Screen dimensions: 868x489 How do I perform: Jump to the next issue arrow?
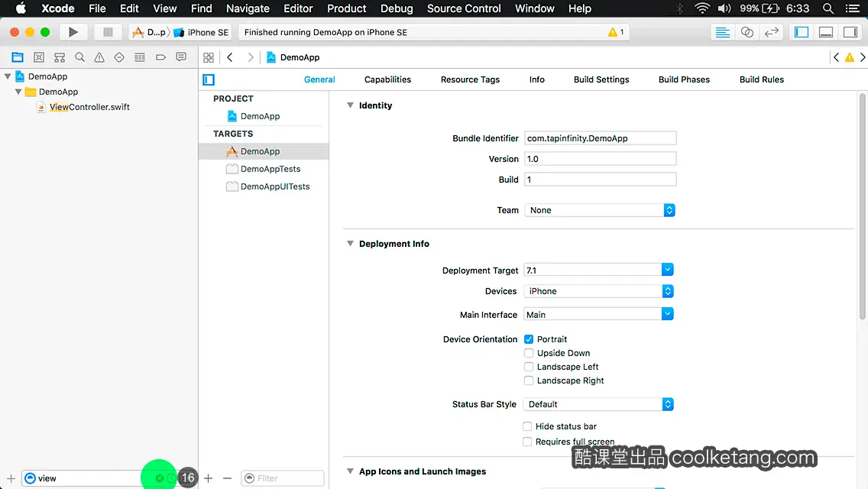coord(863,57)
